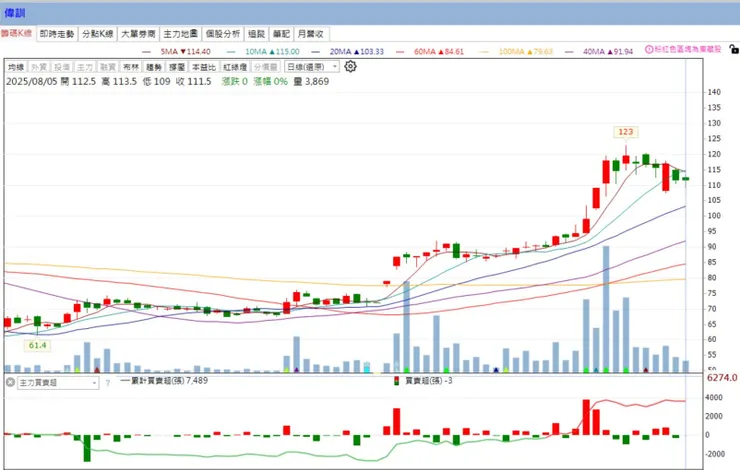740x470 pixels.
Task: Click the 123 high price label
Action: (x=625, y=132)
